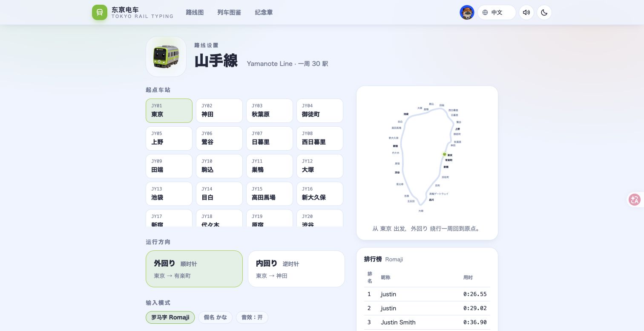
Task: Click leaderboard time 0:26.55
Action: 475,294
